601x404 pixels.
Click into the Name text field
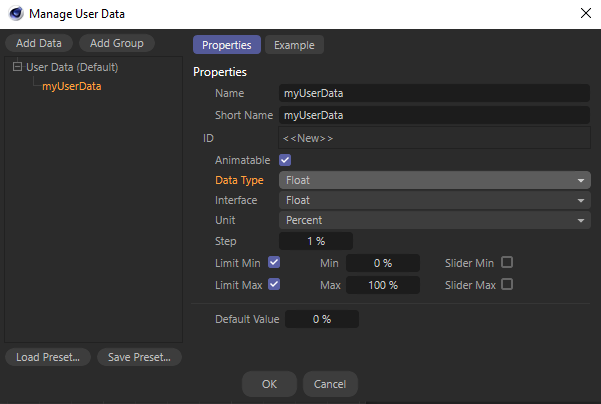pos(434,93)
